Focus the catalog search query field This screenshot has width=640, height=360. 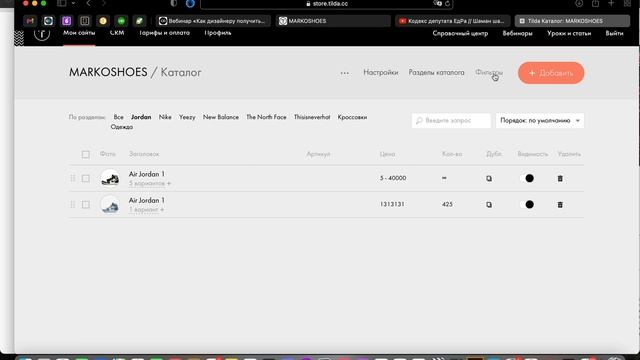pyautogui.click(x=451, y=120)
